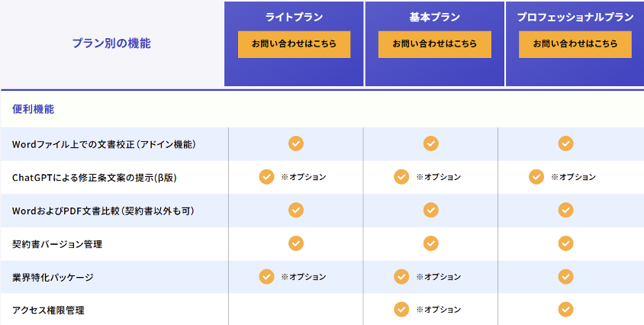Click ライトプラン checkmark for 契約書バージョン管理

pyautogui.click(x=296, y=243)
